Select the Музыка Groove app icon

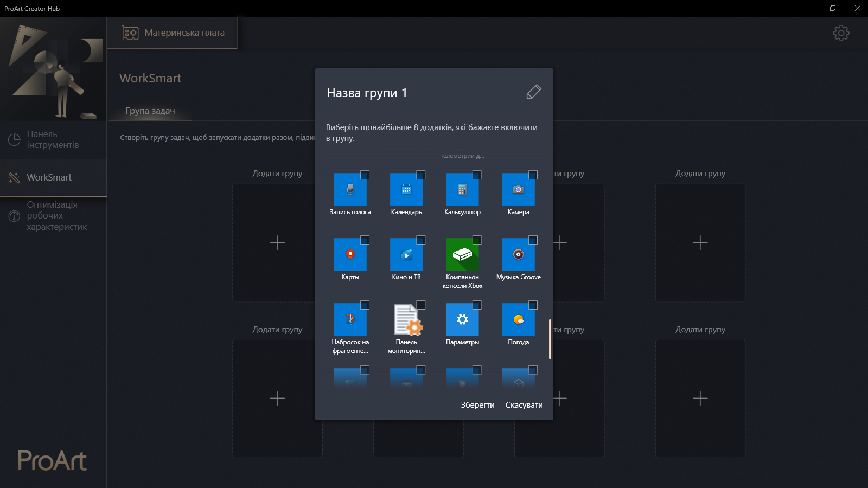tap(519, 254)
